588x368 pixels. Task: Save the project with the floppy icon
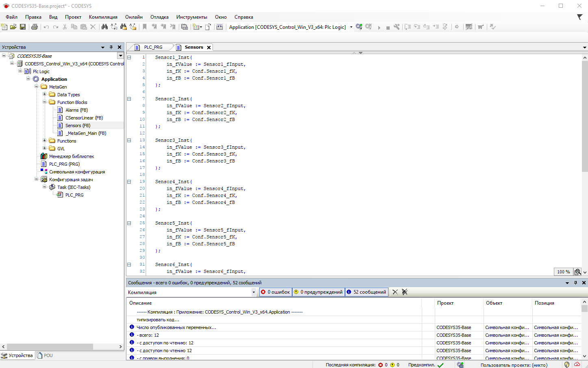click(x=23, y=27)
